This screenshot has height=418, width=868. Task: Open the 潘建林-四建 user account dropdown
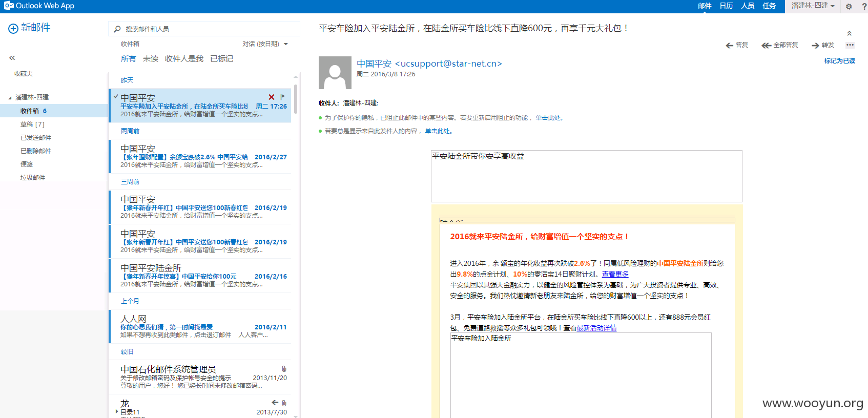[813, 6]
